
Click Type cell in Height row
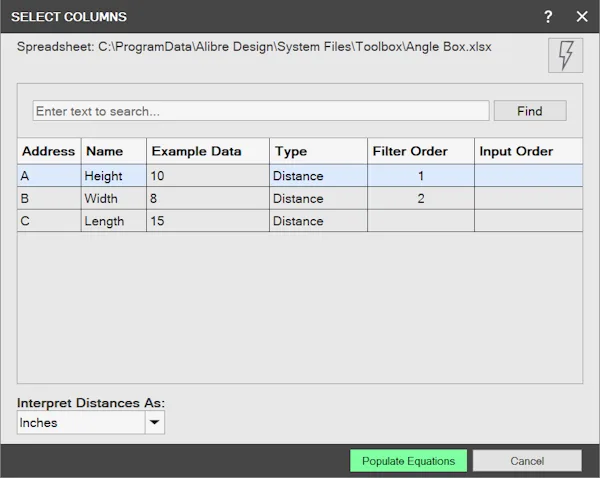tap(318, 176)
